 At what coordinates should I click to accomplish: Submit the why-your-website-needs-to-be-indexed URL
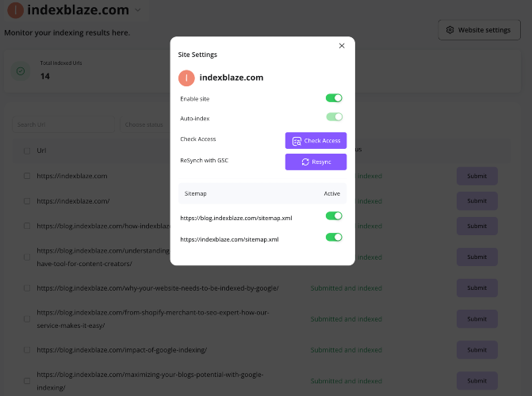(x=477, y=287)
